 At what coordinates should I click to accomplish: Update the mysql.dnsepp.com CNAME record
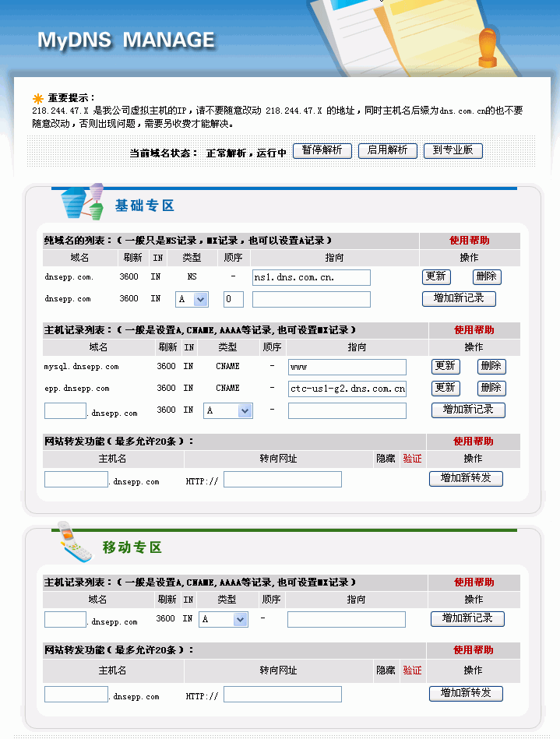446,366
